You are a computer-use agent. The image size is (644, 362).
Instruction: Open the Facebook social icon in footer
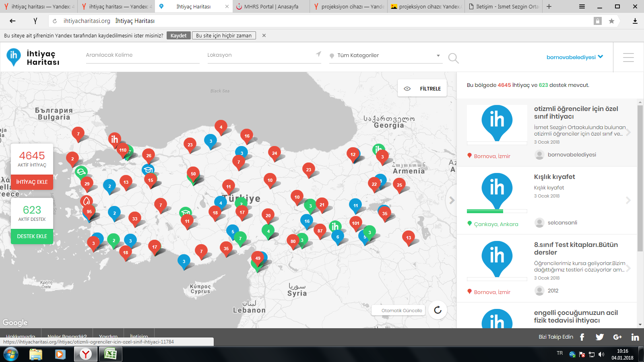582,337
